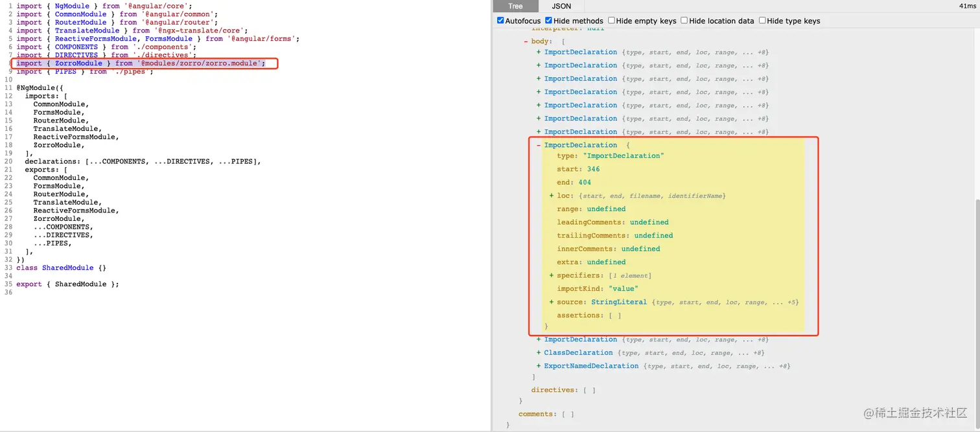
Task: Disable the Autofocus checkbox
Action: (500, 21)
